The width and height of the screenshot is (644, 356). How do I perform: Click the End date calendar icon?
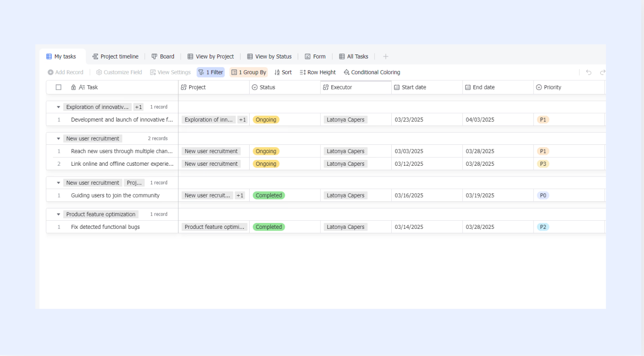tap(468, 87)
